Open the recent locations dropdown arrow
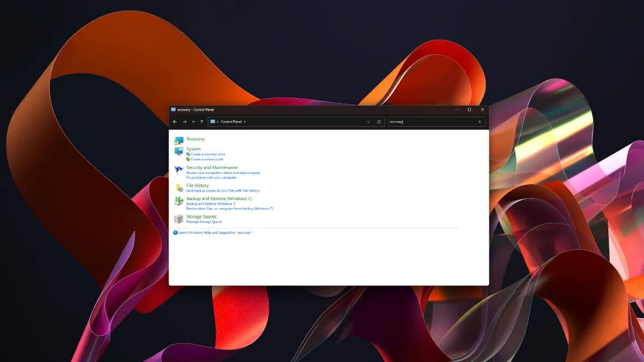644x362 pixels. (x=193, y=122)
